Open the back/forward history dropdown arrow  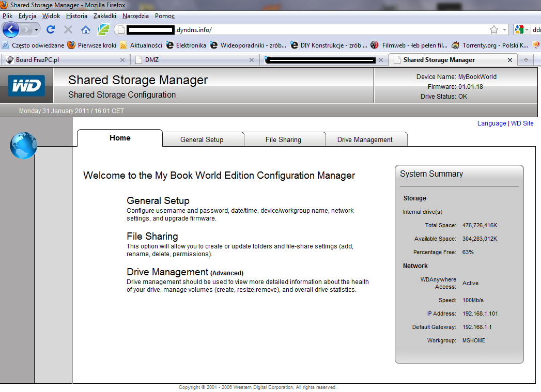[x=36, y=30]
